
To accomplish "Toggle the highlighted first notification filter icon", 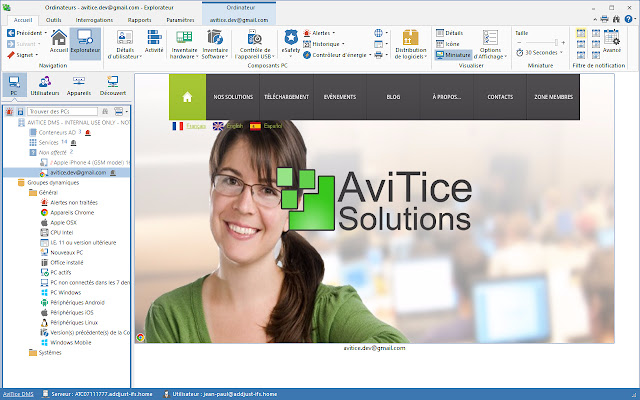I will coord(581,33).
